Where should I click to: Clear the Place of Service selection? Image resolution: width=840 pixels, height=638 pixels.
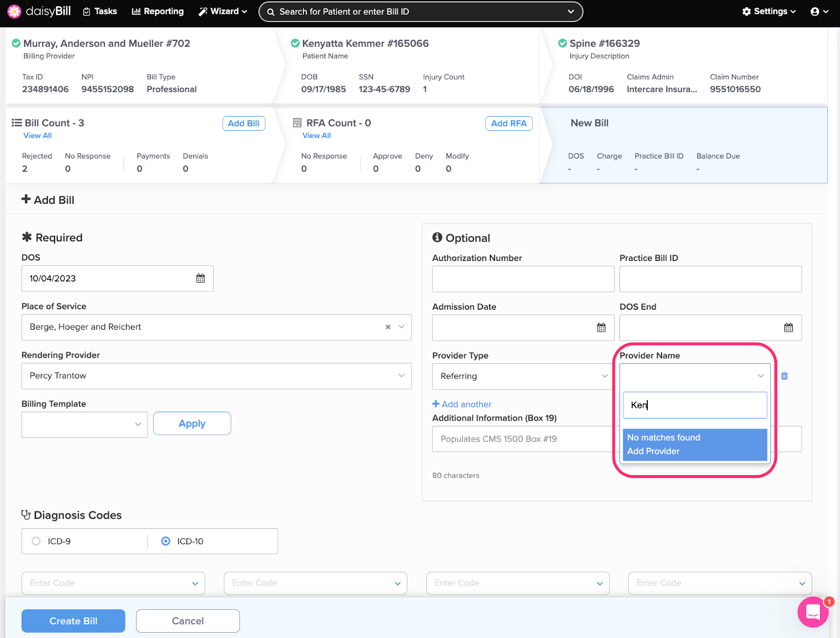click(x=388, y=327)
